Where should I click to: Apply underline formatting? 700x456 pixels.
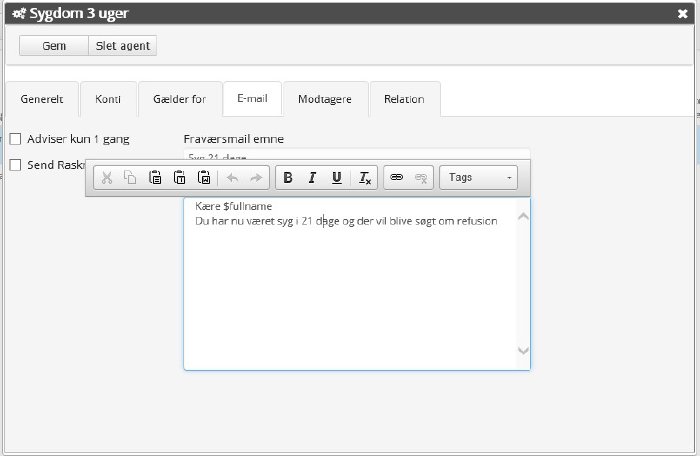(x=336, y=178)
